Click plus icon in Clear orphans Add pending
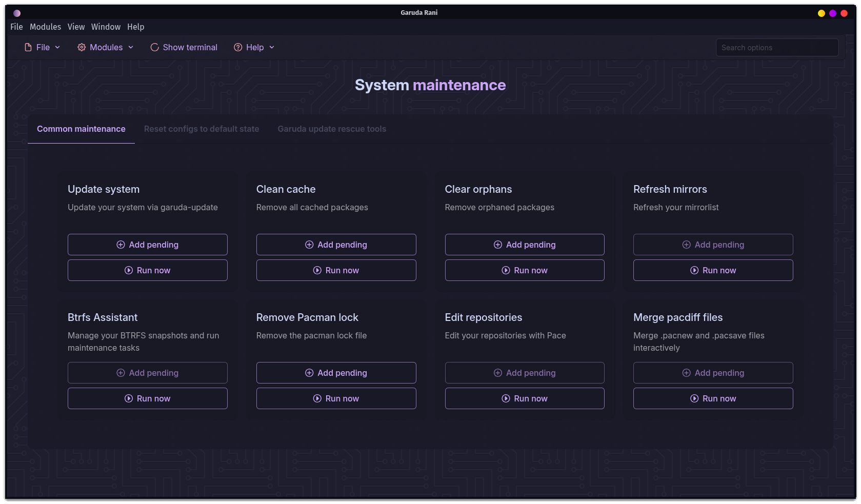The image size is (861, 504). [498, 245]
